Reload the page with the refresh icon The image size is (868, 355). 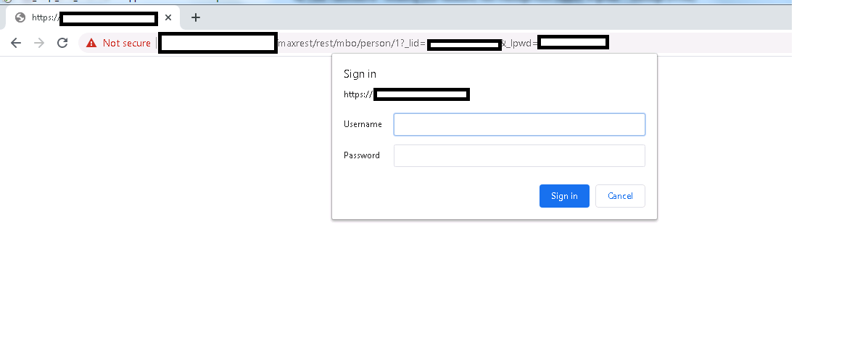point(62,44)
